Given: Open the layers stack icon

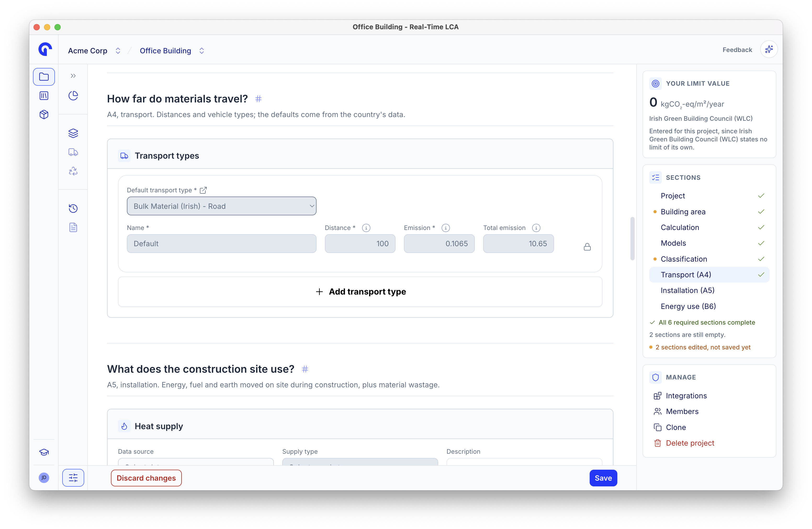Looking at the screenshot, I should click(x=73, y=133).
